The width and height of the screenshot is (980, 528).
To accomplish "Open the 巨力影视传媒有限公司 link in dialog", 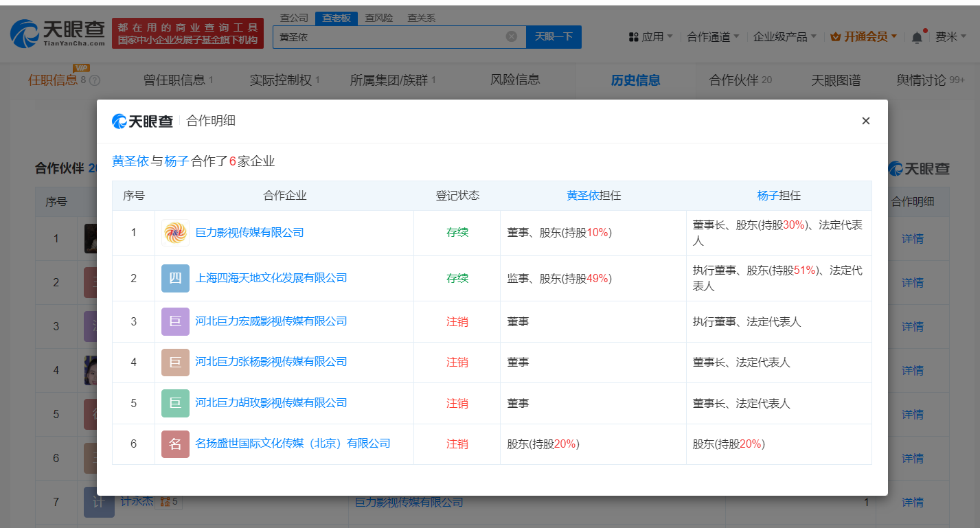I will (250, 233).
